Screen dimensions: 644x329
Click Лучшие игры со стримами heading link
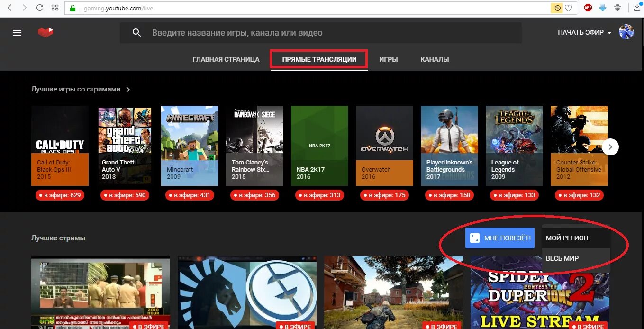click(x=76, y=89)
